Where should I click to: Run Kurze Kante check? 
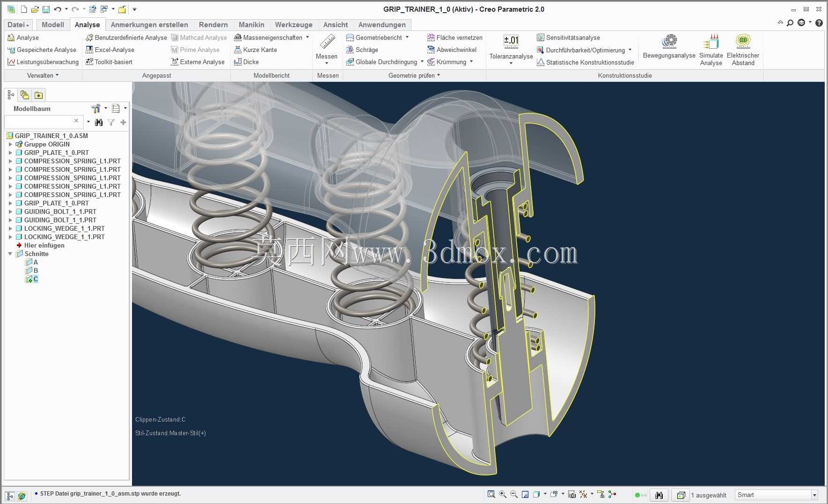pos(256,50)
